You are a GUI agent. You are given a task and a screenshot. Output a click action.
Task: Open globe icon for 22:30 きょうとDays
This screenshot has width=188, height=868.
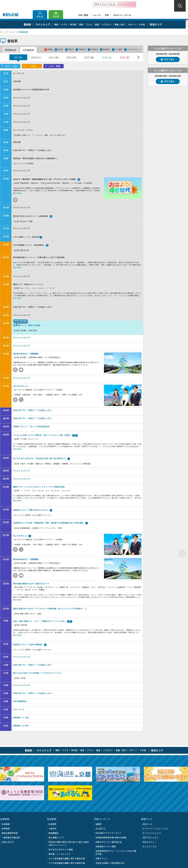15,549
